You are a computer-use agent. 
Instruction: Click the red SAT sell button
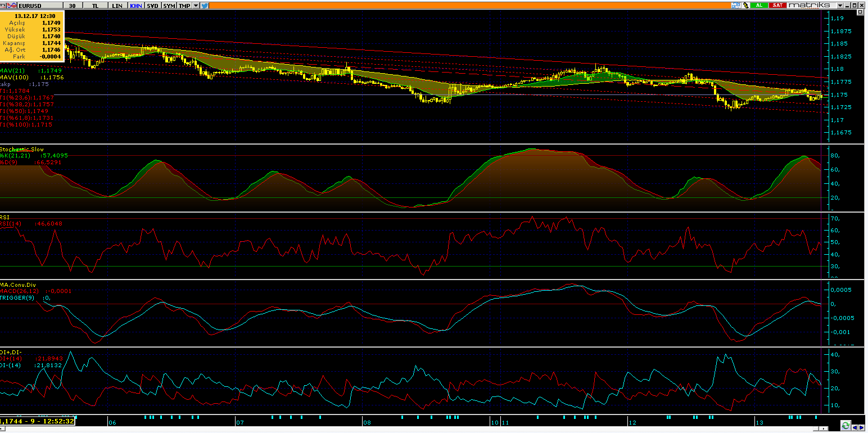[777, 5]
